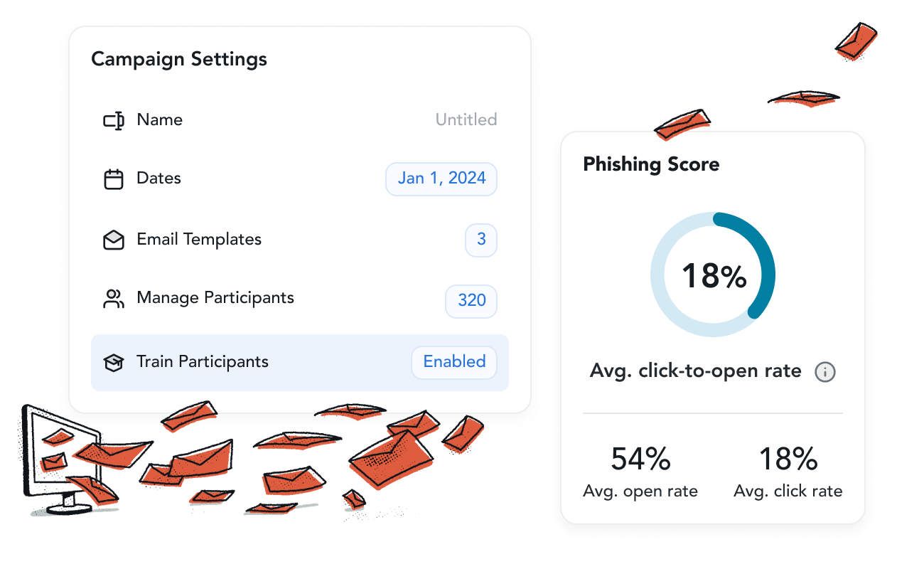Toggle the Enabled badge for Train Participants
Viewport: 924px width, 569px height.
[x=454, y=362]
